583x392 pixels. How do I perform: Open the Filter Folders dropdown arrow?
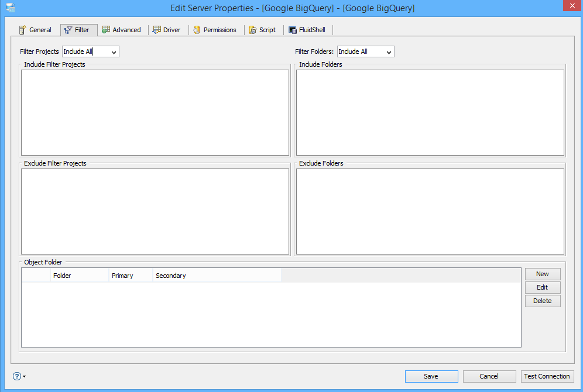(389, 52)
